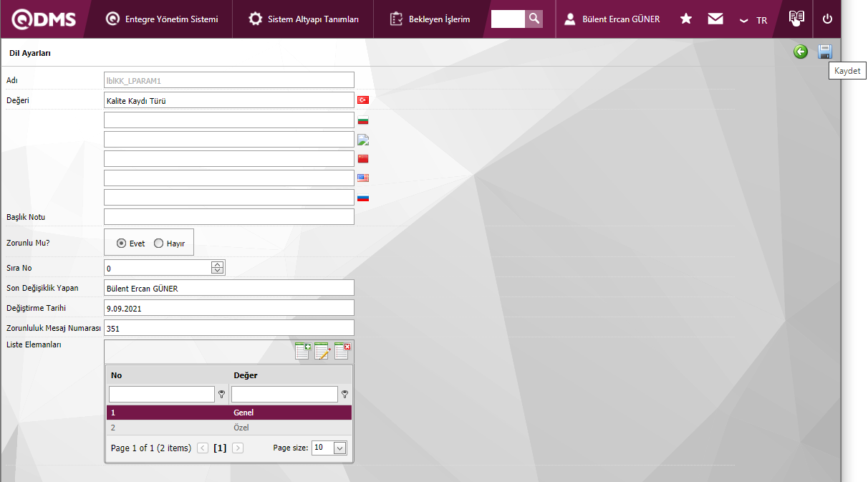The height and width of the screenshot is (482, 868).
Task: Sort by Değer column header
Action: (246, 375)
